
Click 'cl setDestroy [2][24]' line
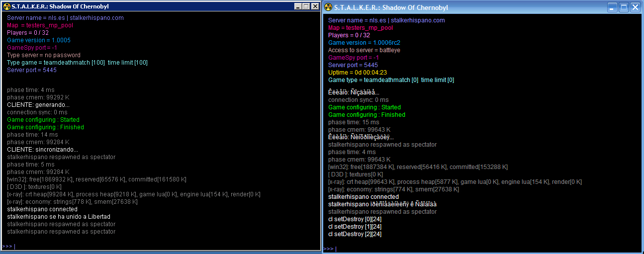(355, 234)
